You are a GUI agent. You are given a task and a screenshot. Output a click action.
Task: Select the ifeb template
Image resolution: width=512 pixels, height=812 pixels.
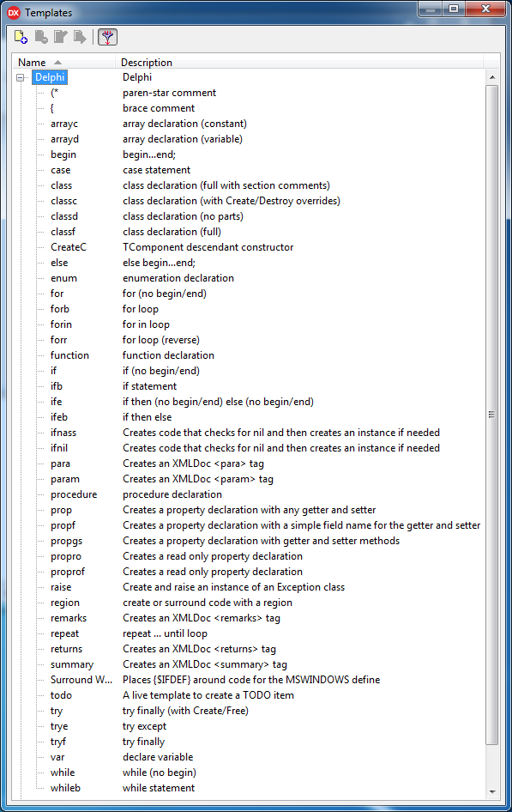pos(59,417)
